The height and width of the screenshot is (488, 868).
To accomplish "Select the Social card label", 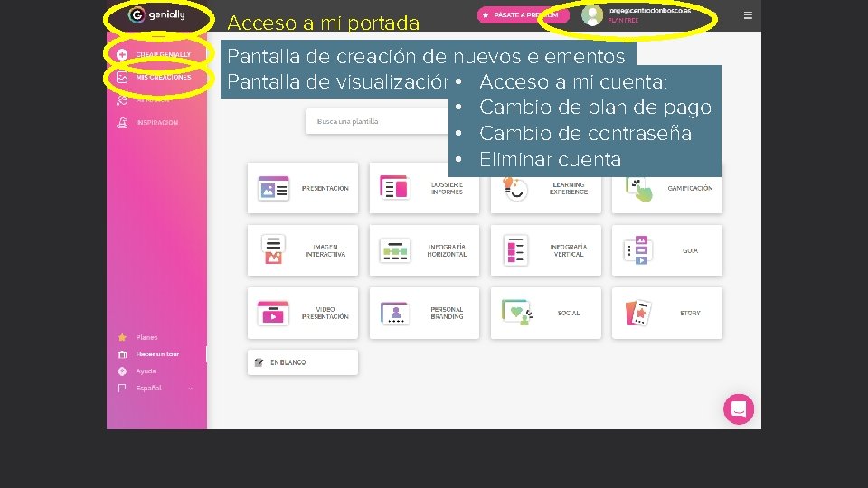I will [569, 314].
